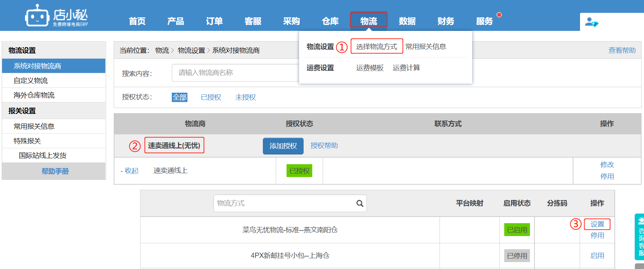Click the 添加授权 button
Screen dimensions: 644x269
pos(283,146)
